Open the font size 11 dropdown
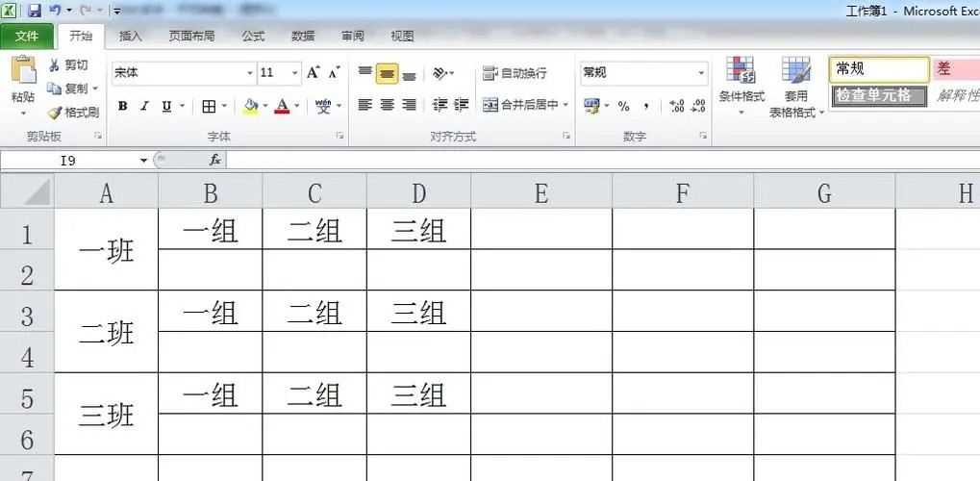Screen dimensions: 980x481 click(x=295, y=73)
